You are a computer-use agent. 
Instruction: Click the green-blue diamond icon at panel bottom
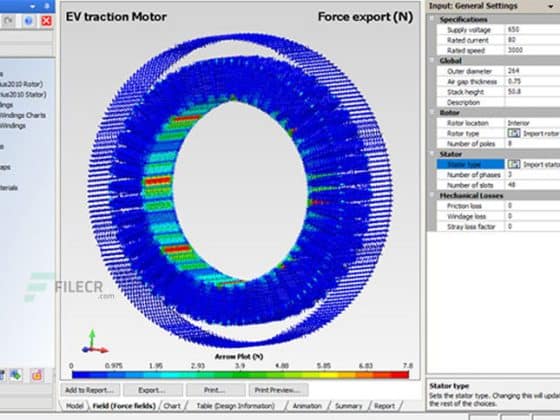pos(15,375)
